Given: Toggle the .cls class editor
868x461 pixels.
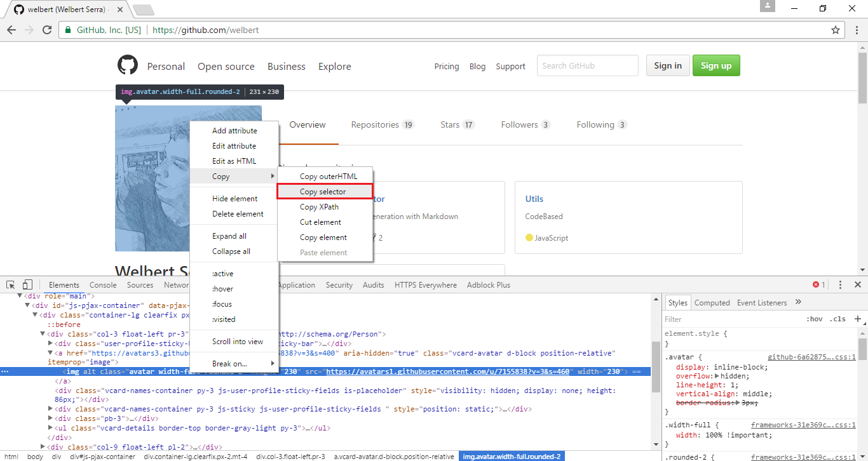Looking at the screenshot, I should tap(839, 319).
